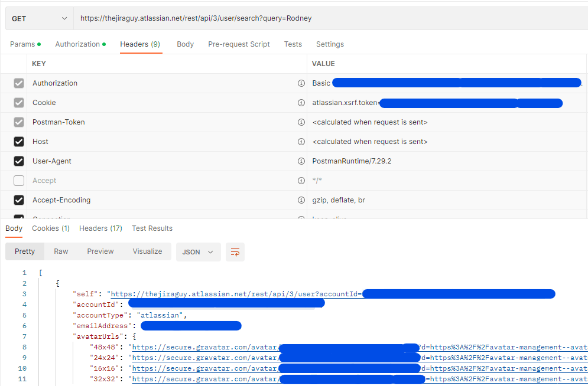588x386 pixels.
Task: Switch to the request Body tab
Action: (185, 44)
